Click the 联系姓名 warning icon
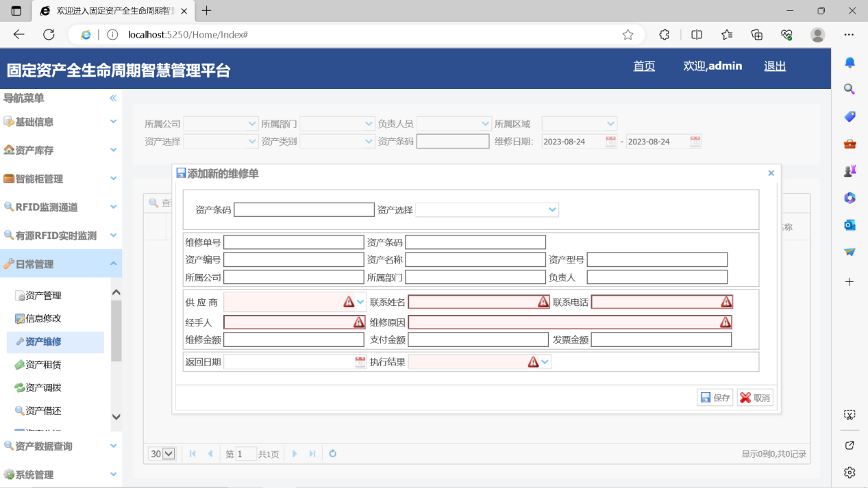This screenshot has height=488, width=868. point(543,302)
